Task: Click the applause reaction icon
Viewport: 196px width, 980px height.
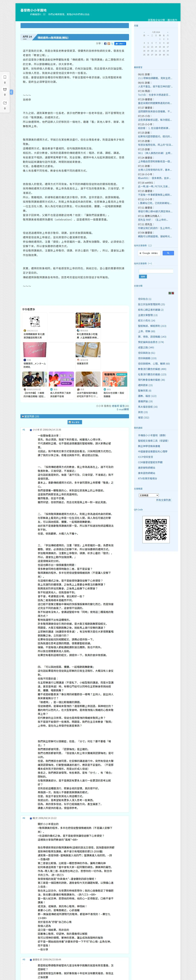Action: pyautogui.click(x=5, y=89)
